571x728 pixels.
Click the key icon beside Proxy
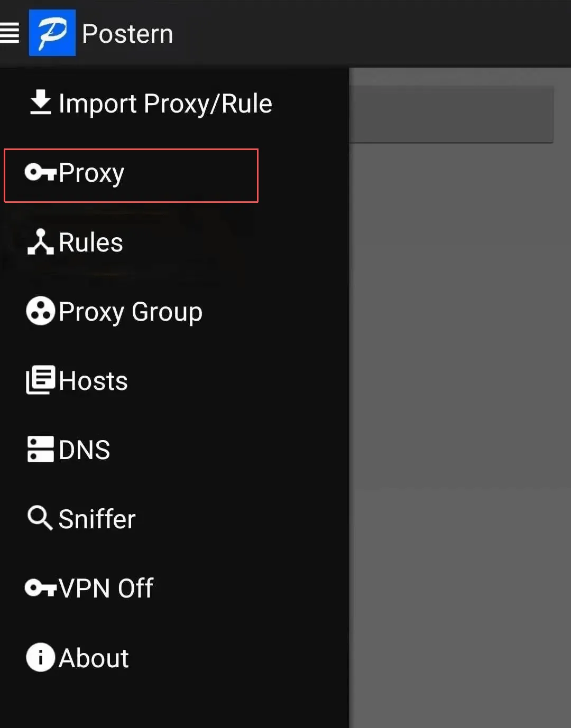click(x=40, y=173)
